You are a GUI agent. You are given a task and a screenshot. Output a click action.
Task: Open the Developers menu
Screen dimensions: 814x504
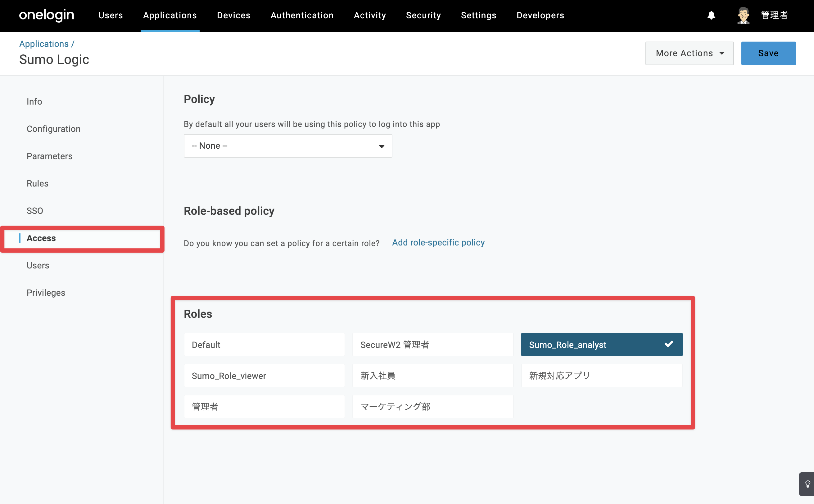click(x=540, y=15)
